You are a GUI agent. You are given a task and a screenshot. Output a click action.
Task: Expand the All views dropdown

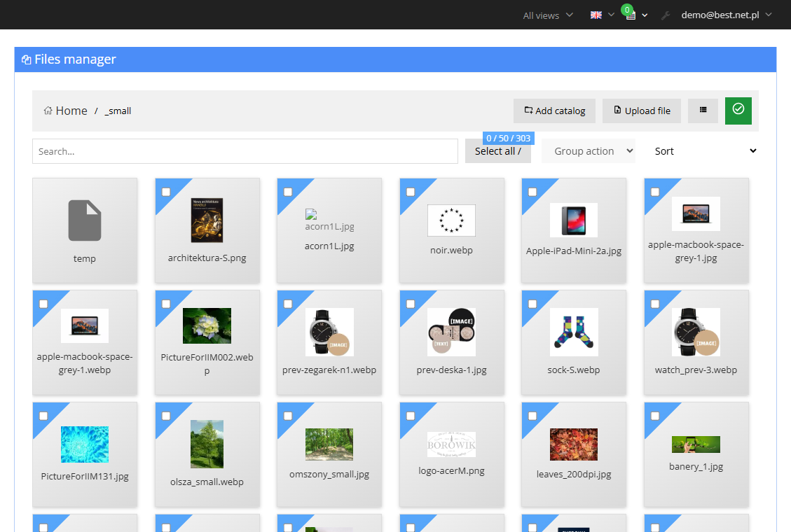pos(548,15)
